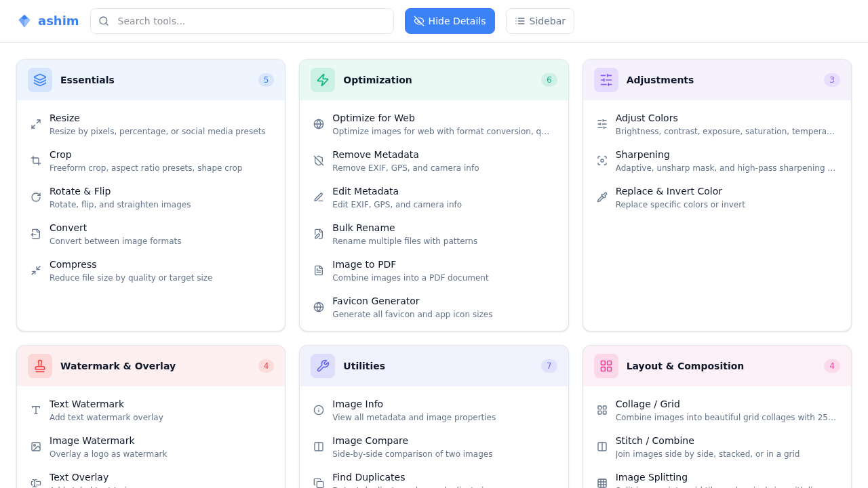Click the Essentials count badge 5
868x488 pixels.
[x=266, y=80]
